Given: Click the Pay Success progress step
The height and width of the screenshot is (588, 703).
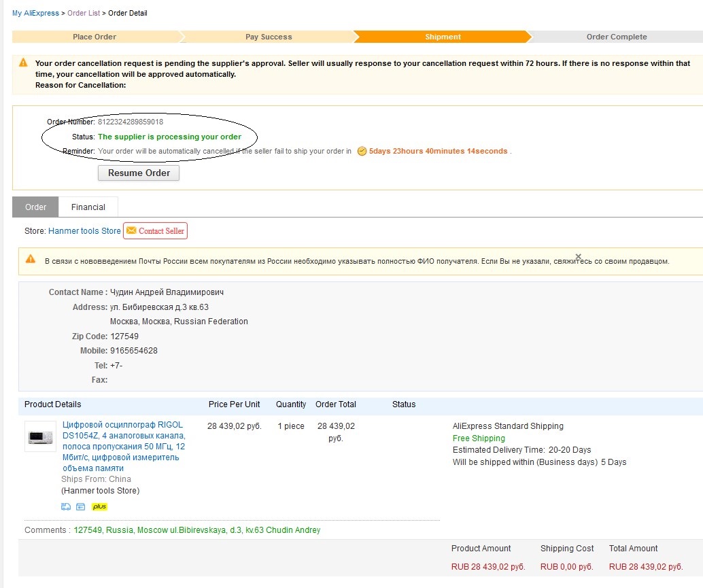Looking at the screenshot, I should tap(269, 37).
